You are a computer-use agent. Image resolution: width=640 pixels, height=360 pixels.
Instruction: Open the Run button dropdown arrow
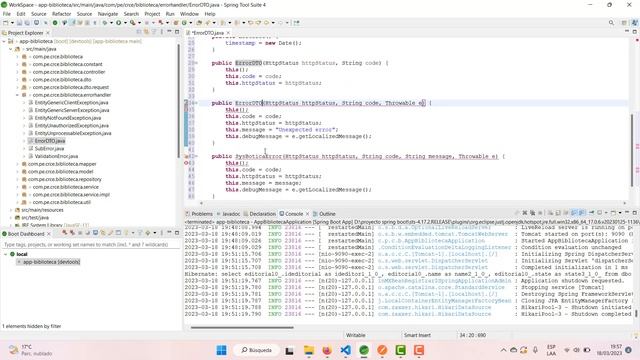(x=125, y=23)
